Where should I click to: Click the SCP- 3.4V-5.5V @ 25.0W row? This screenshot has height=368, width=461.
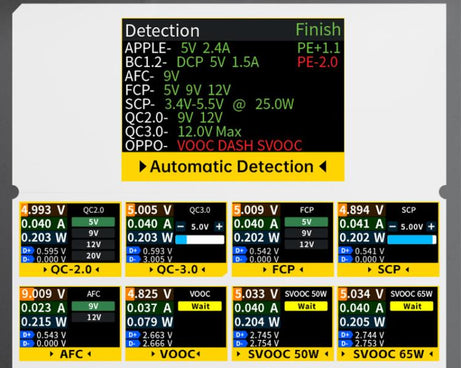tap(209, 104)
